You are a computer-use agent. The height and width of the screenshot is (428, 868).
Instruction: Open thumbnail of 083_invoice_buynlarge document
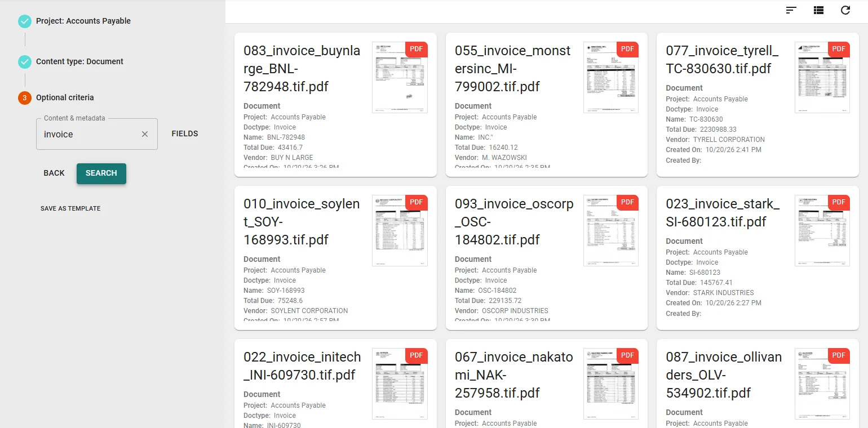coord(400,77)
